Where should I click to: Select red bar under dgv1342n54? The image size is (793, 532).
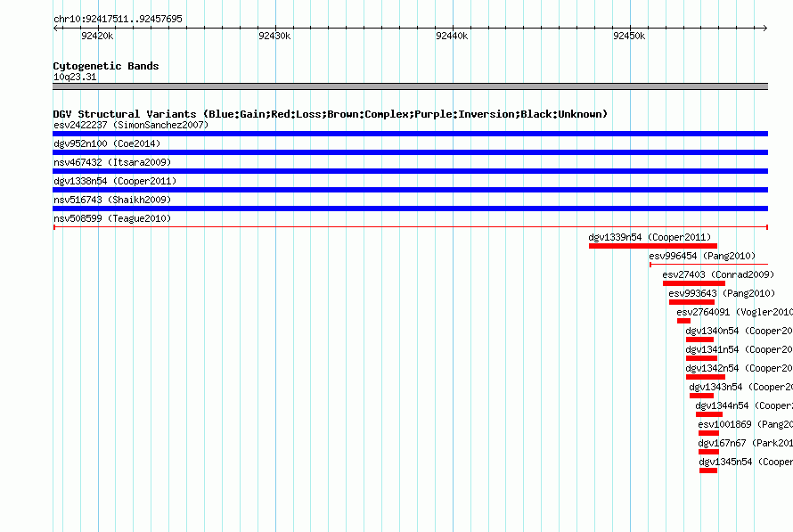coord(706,377)
